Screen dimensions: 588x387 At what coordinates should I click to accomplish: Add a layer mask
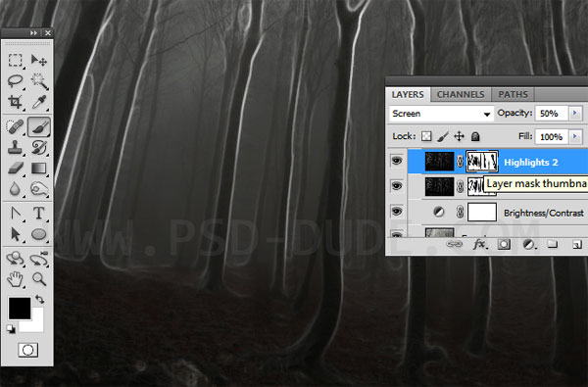click(x=504, y=245)
